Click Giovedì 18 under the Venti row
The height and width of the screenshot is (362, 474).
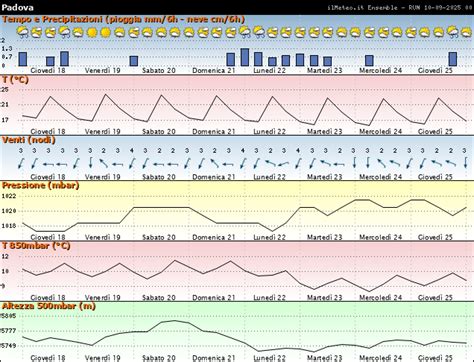pos(48,177)
